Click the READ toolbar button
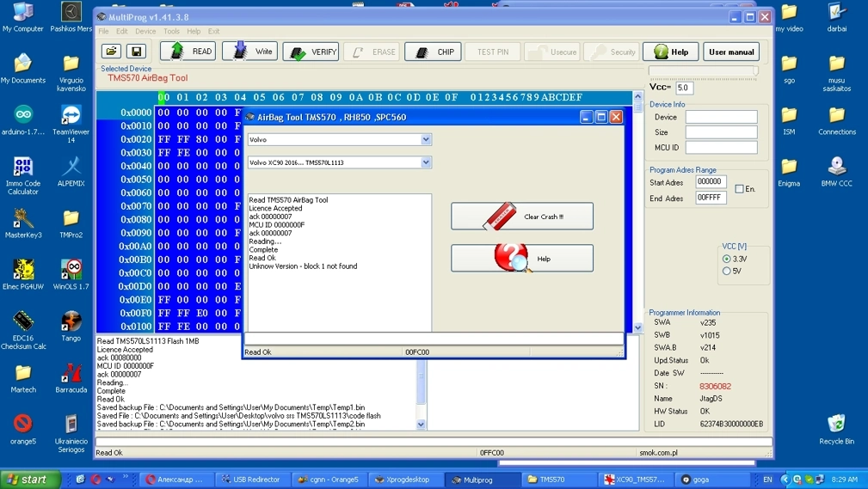The image size is (868, 489). [x=188, y=52]
